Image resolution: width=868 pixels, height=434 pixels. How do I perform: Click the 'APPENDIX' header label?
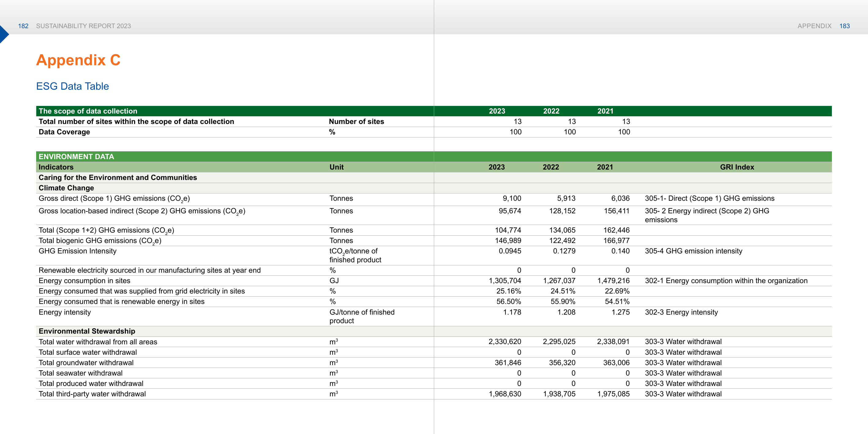click(814, 26)
